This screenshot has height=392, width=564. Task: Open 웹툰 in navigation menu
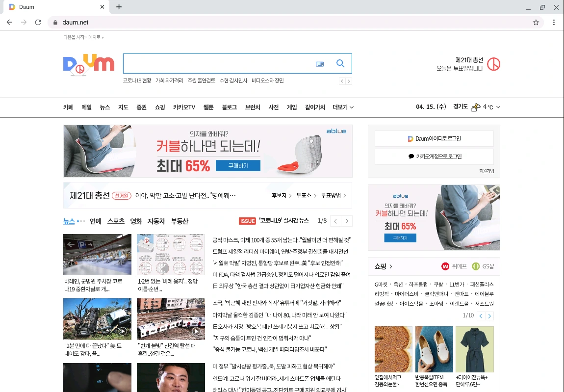pos(208,107)
